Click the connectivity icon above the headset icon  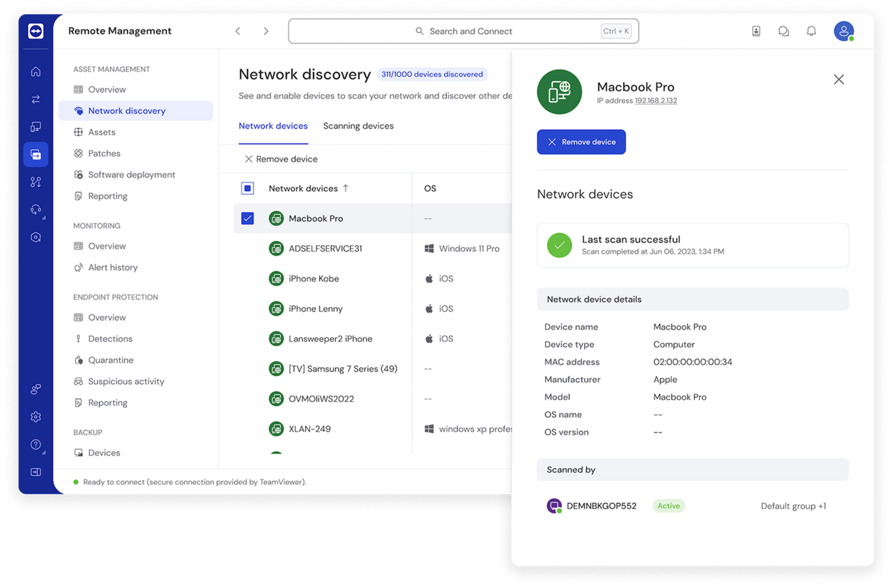(36, 182)
